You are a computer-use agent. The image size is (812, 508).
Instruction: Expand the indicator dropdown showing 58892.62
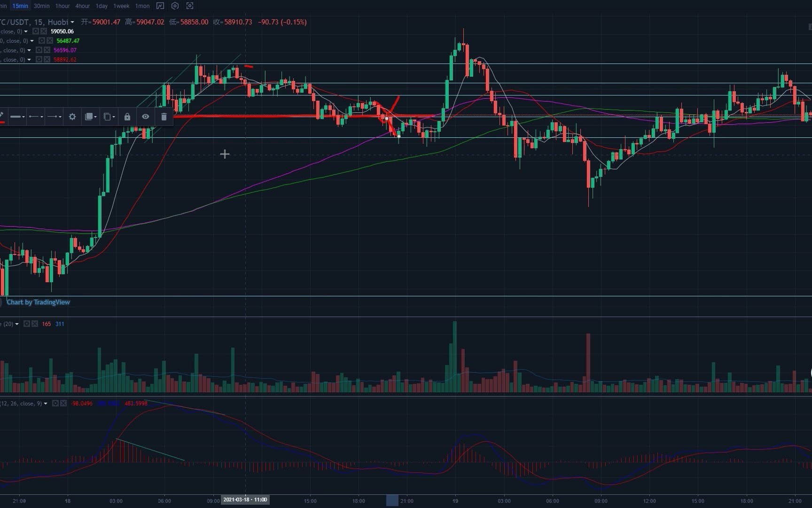(x=29, y=60)
